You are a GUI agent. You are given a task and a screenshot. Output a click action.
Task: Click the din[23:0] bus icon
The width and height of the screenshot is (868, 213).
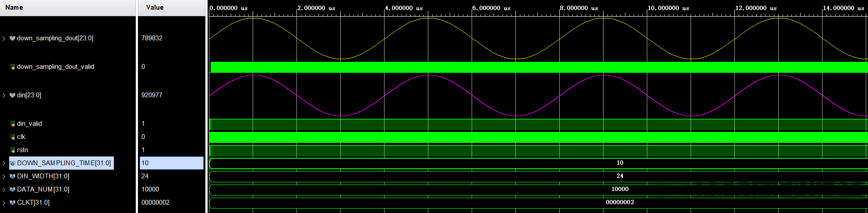point(12,96)
